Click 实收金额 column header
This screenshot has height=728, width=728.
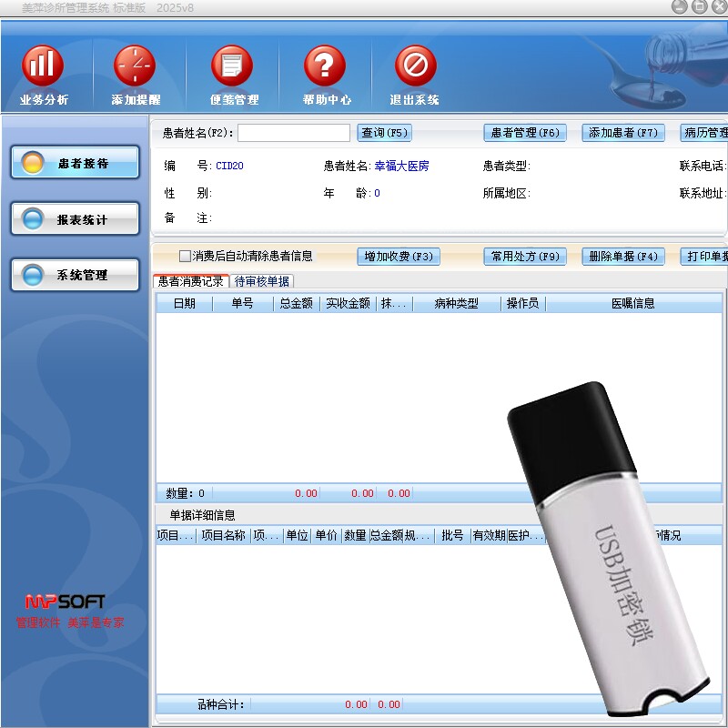click(x=348, y=304)
